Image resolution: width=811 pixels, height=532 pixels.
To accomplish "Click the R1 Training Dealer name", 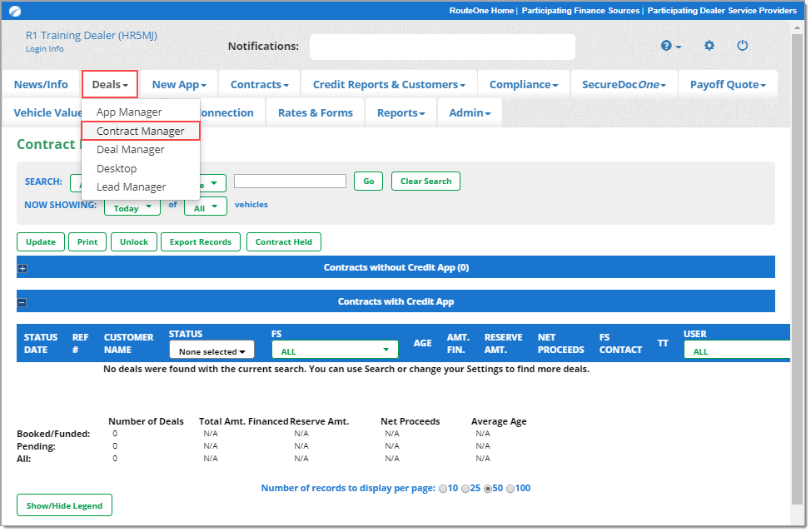I will point(92,36).
